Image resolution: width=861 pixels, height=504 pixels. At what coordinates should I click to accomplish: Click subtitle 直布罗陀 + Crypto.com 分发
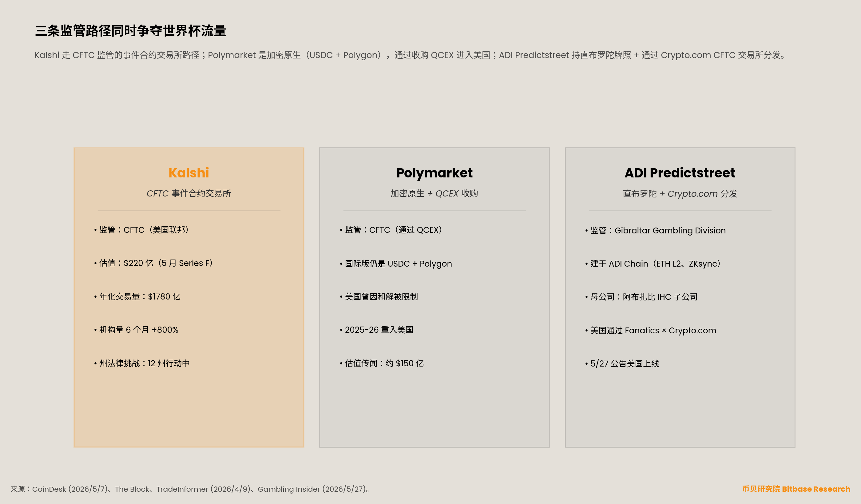click(x=680, y=194)
